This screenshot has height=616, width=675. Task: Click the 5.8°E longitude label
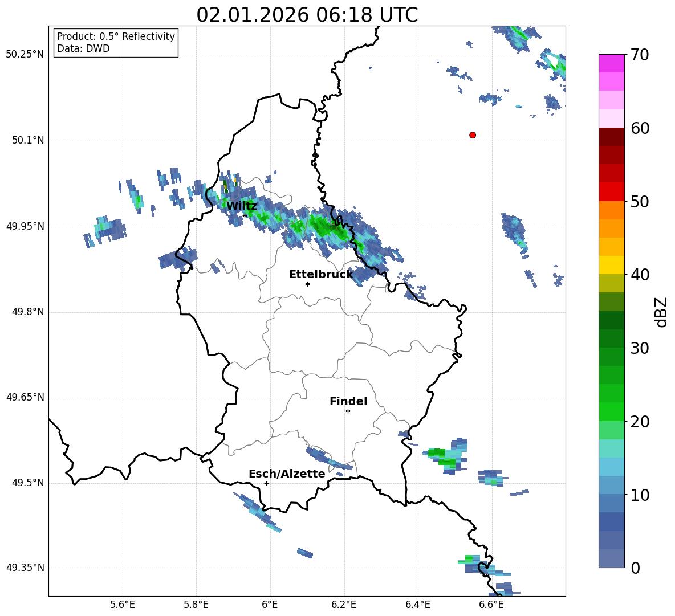point(196,605)
